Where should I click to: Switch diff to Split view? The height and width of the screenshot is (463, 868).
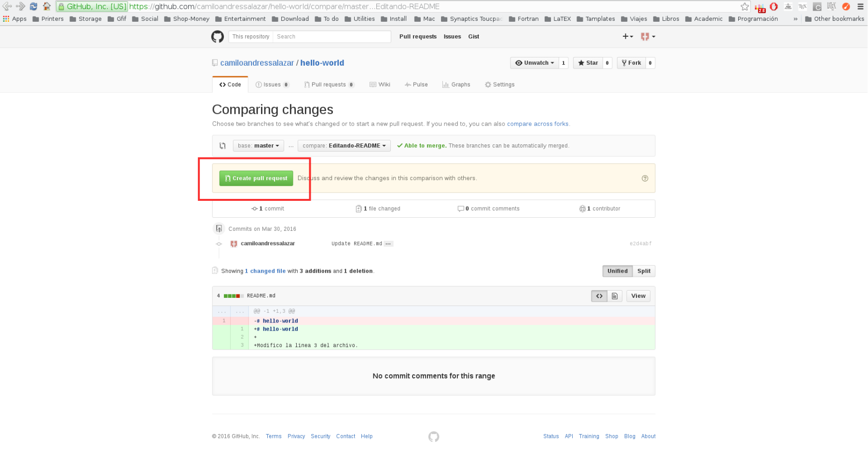(x=644, y=271)
